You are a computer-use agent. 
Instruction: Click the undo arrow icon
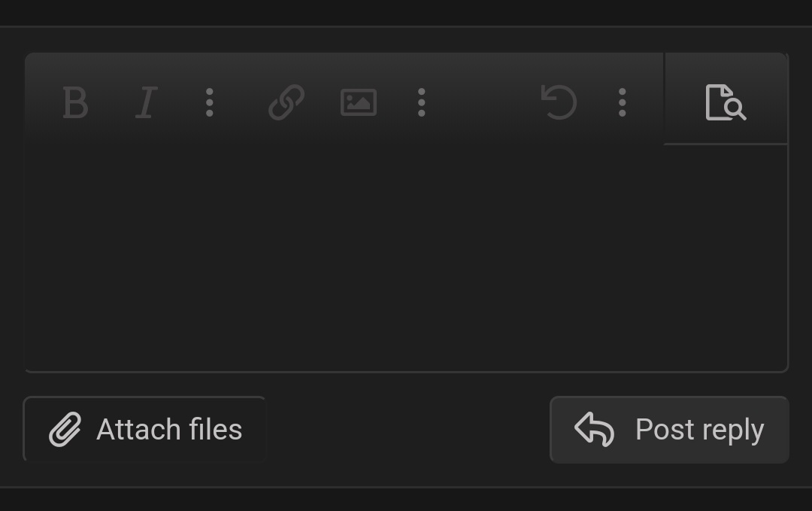coord(559,102)
